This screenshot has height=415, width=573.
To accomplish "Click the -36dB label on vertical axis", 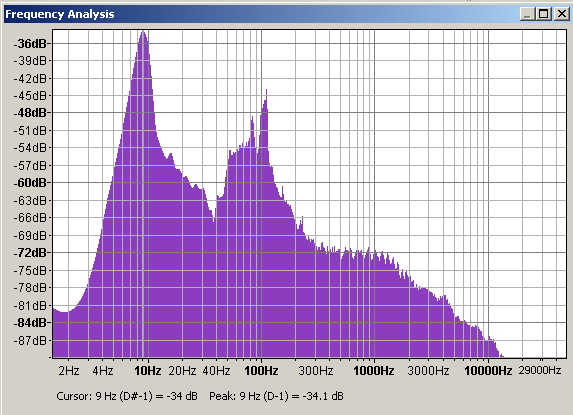I will point(31,44).
